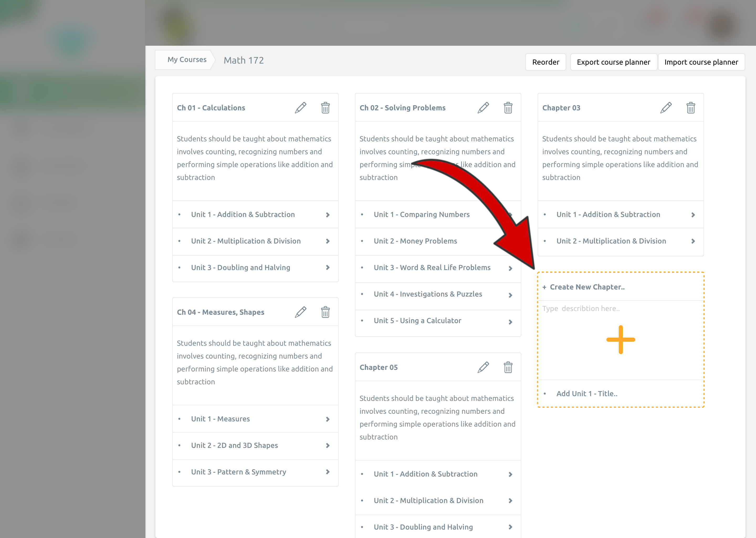
Task: Edit Ch 01 - Calculations with pencil icon
Action: pos(301,108)
